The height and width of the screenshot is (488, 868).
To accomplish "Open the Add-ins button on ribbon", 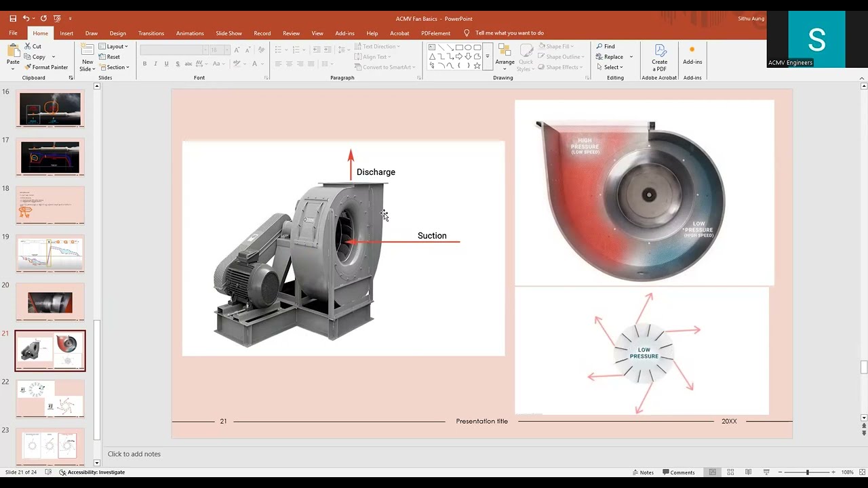I will (692, 56).
